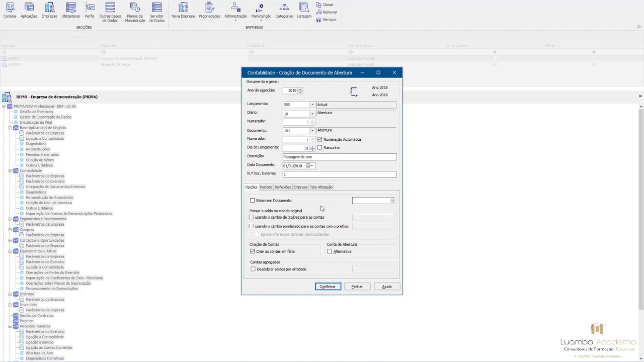Image resolution: width=644 pixels, height=362 pixels.
Task: Select Gestor de Exportação de Dados
Action: [45, 117]
